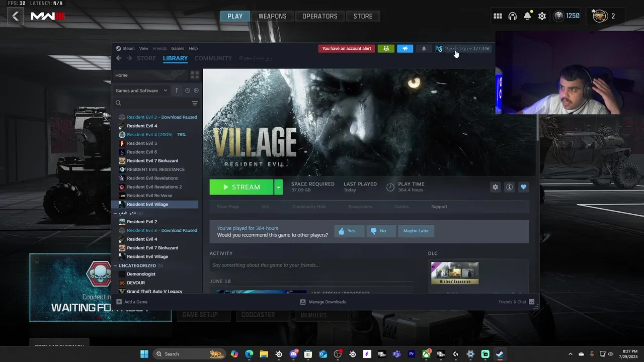Switch to the STORE tab in Steam

(x=146, y=58)
